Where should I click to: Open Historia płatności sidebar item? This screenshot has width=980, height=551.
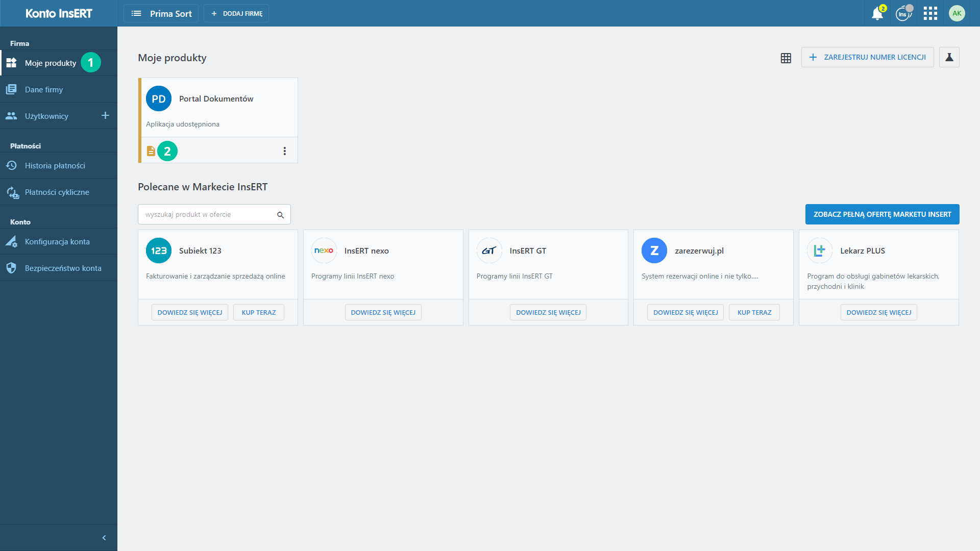[55, 166]
